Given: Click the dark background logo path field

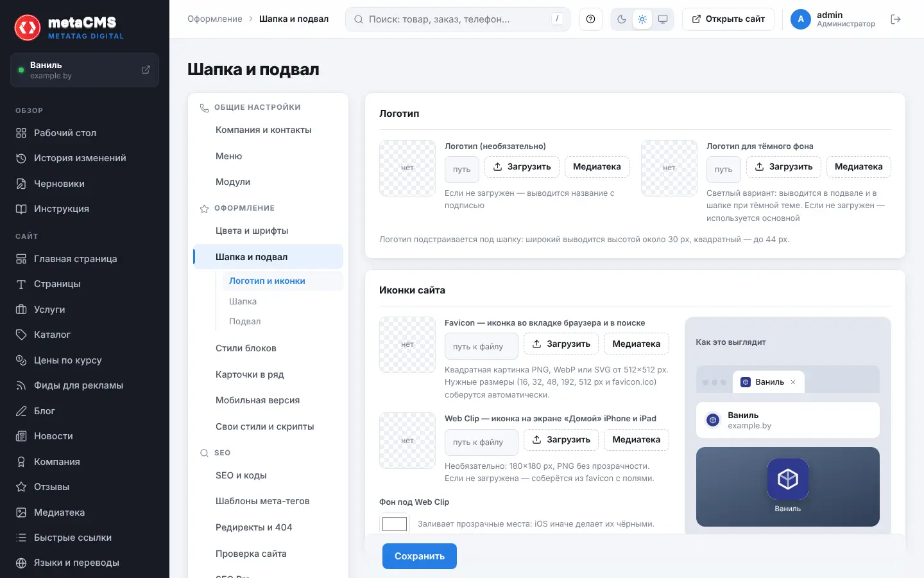Looking at the screenshot, I should click(x=724, y=170).
